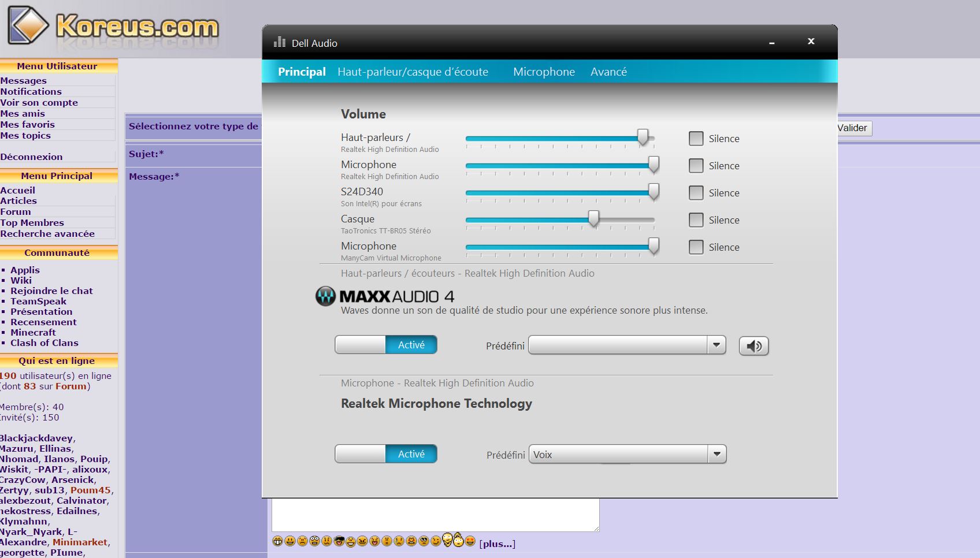
Task: Open the Haut-parleur/casque d'écoute tab
Action: (413, 72)
